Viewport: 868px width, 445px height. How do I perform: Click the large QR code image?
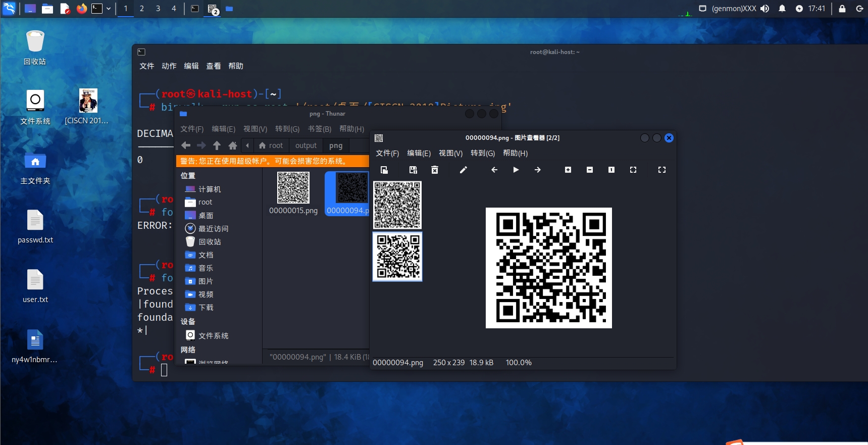[549, 268]
